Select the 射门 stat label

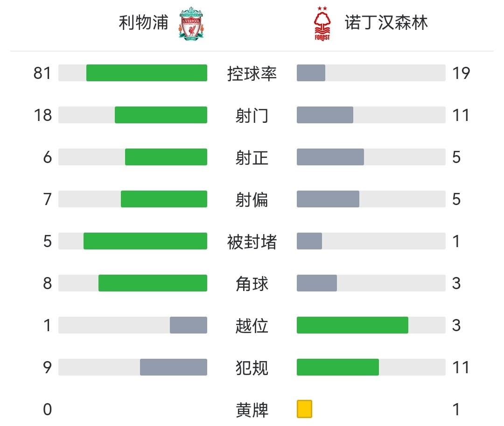[252, 115]
